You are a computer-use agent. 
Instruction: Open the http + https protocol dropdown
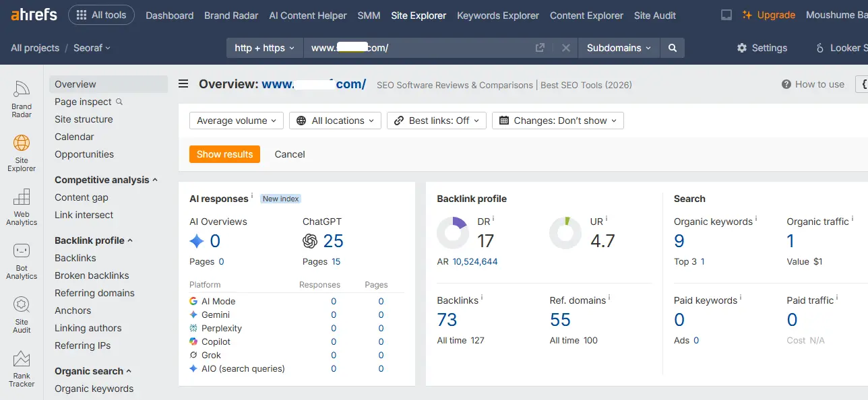tap(265, 48)
